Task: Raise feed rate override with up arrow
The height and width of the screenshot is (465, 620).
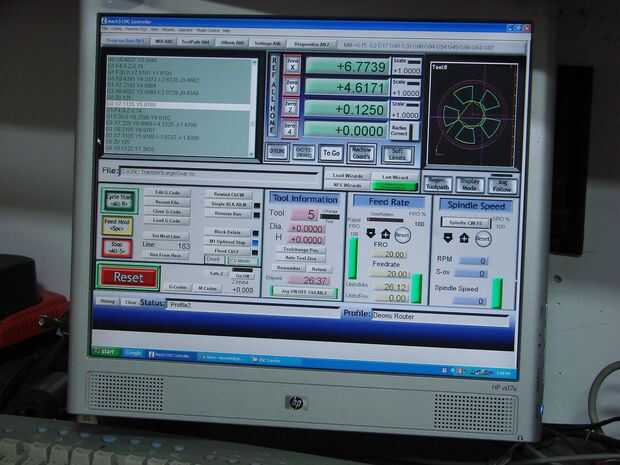Action: click(386, 234)
